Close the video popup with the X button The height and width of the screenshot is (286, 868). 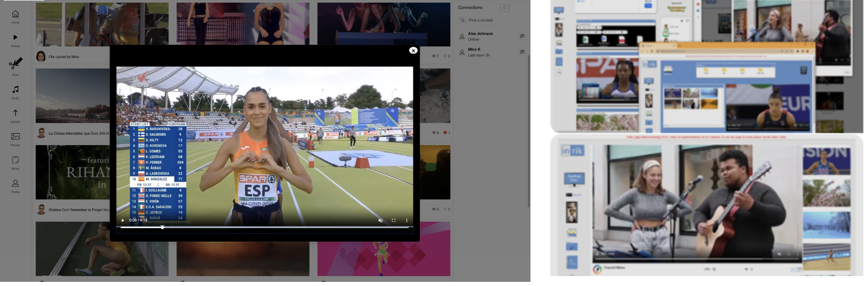click(x=413, y=51)
